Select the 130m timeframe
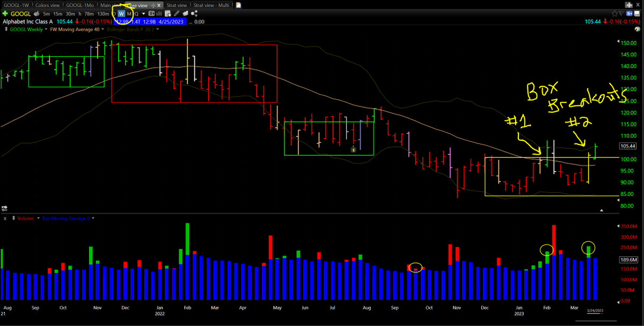The width and height of the screenshot is (644, 326). [x=103, y=13]
